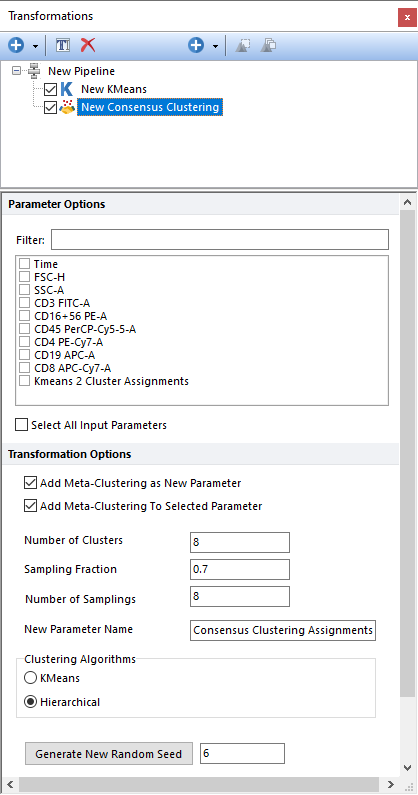Select New Consensus Clustering tree item

(x=150, y=107)
